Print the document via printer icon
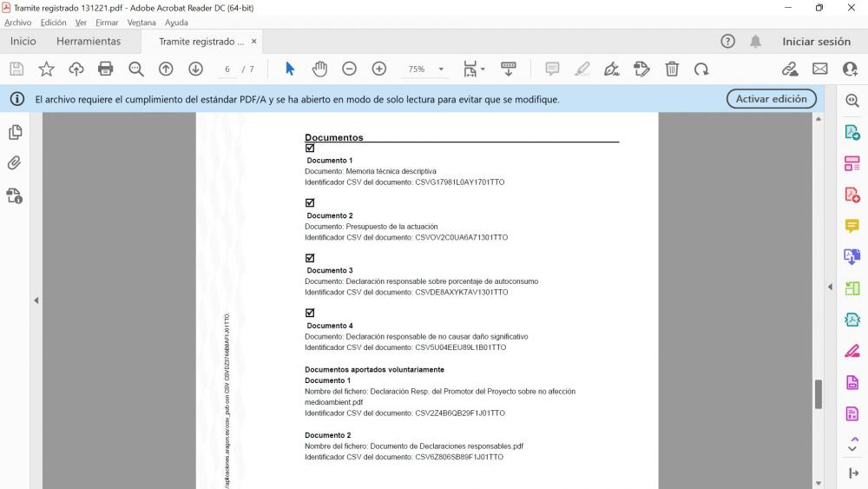Image resolution: width=868 pixels, height=489 pixels. coord(106,69)
